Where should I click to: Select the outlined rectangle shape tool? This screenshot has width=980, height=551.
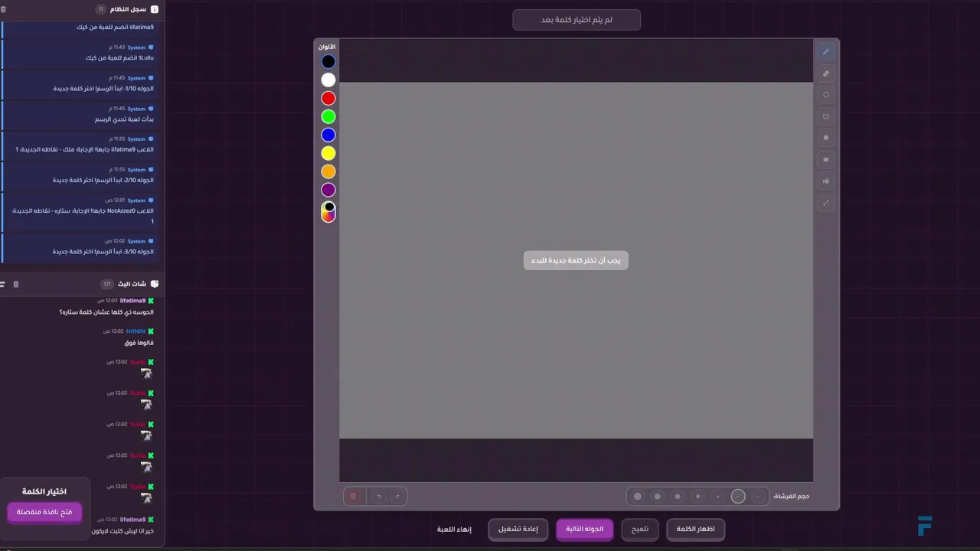pyautogui.click(x=825, y=116)
